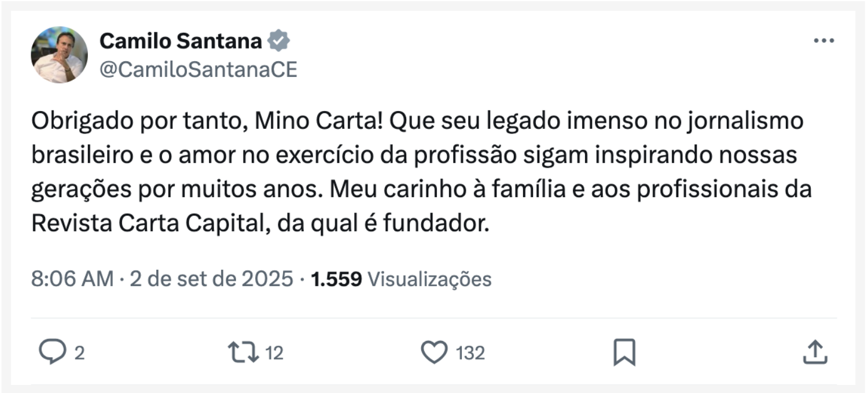868x393 pixels.
Task: Click the date 2 de set de 2025
Action: click(x=211, y=279)
